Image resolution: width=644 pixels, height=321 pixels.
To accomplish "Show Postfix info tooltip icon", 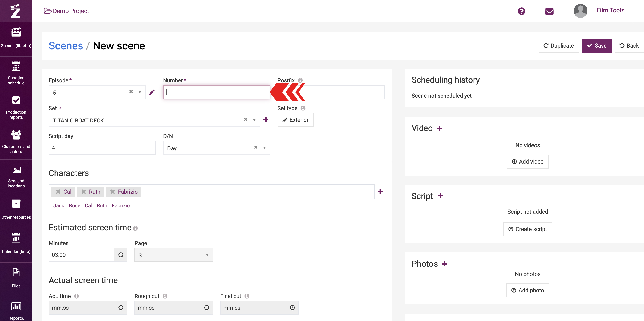I will (x=300, y=80).
